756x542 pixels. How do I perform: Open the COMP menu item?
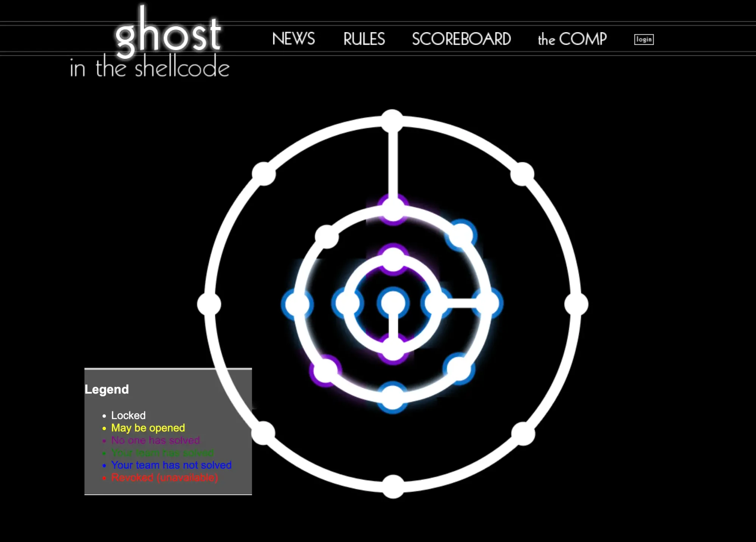[x=572, y=39]
